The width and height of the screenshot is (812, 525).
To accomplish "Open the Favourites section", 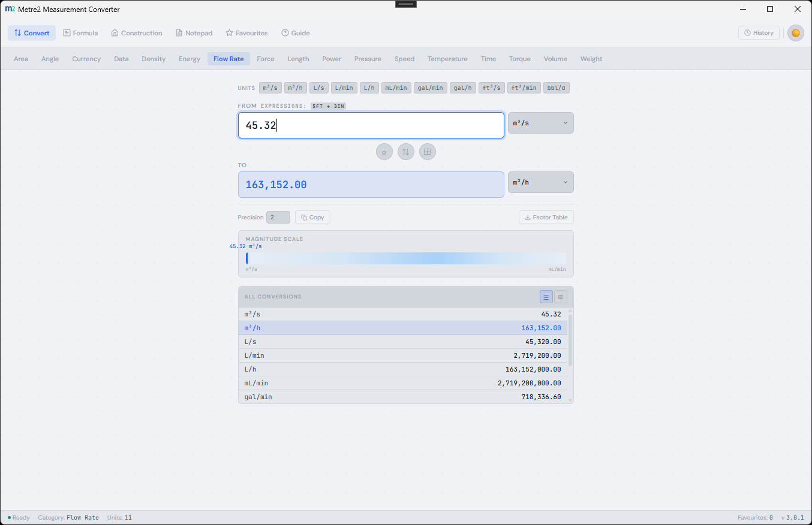I will click(246, 33).
